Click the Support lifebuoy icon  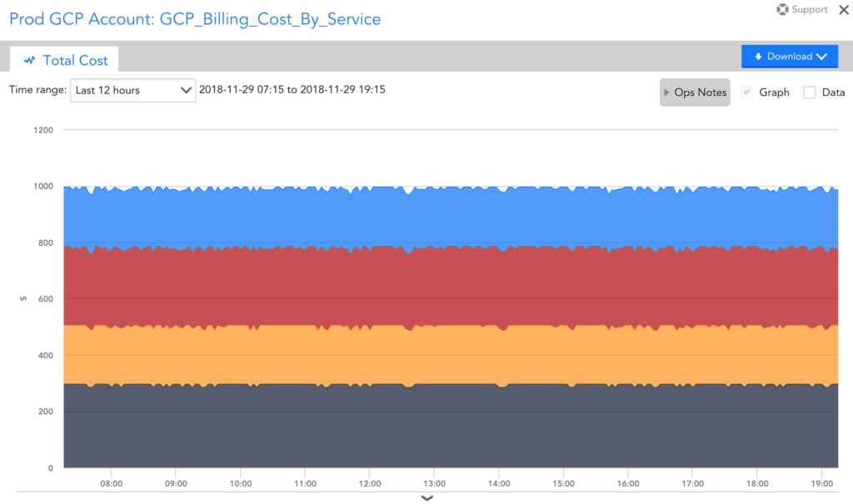pos(782,10)
